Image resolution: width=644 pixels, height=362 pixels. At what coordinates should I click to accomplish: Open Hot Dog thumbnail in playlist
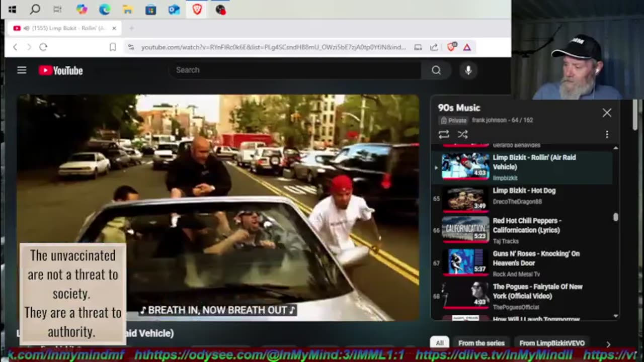coord(465,200)
